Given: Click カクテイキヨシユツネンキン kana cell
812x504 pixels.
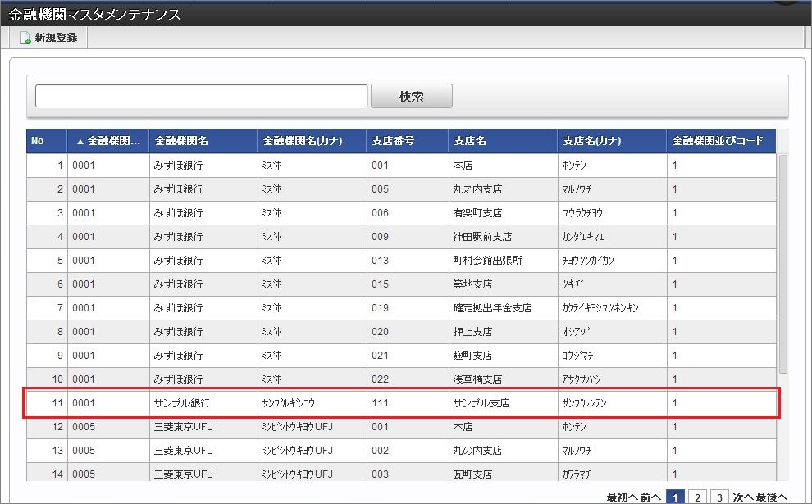Looking at the screenshot, I should pyautogui.click(x=612, y=308).
